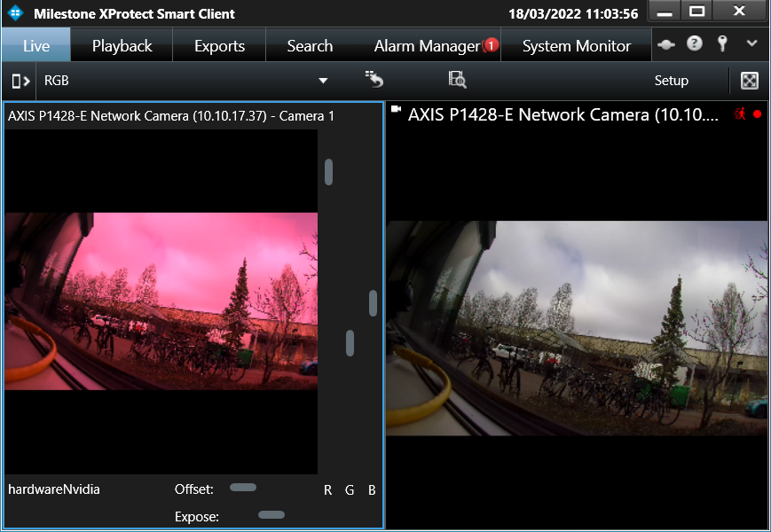
Task: Click the R channel label
Action: point(328,489)
